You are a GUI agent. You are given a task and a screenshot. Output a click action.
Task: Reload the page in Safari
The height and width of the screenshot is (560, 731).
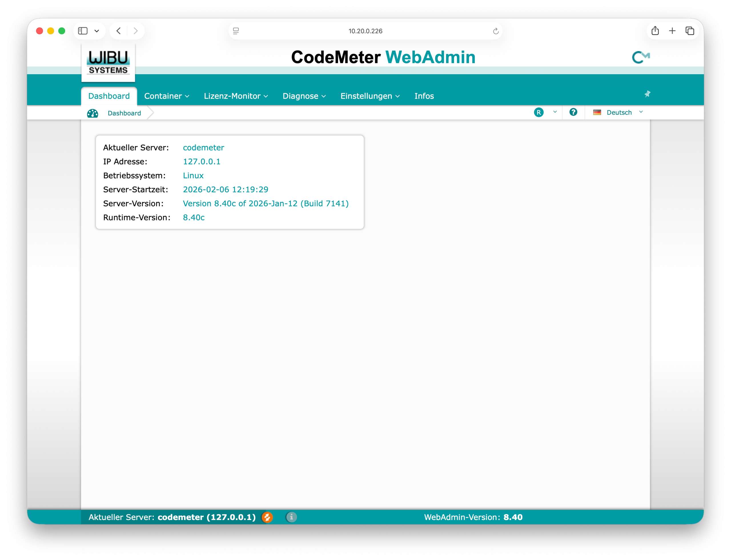pos(495,31)
